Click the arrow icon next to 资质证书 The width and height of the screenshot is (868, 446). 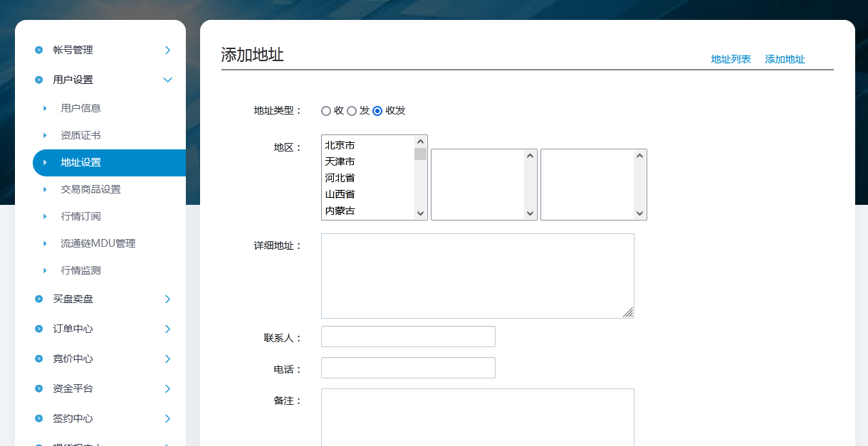pyautogui.click(x=46, y=135)
